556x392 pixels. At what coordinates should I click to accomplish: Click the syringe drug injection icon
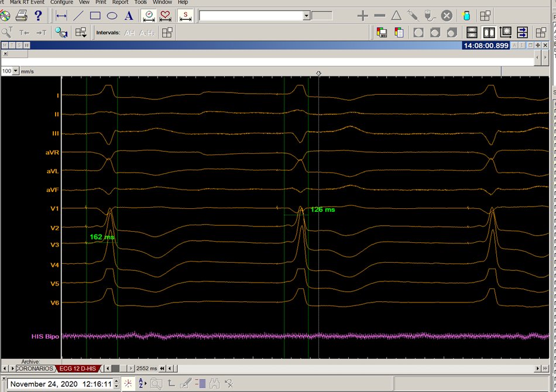(x=413, y=16)
